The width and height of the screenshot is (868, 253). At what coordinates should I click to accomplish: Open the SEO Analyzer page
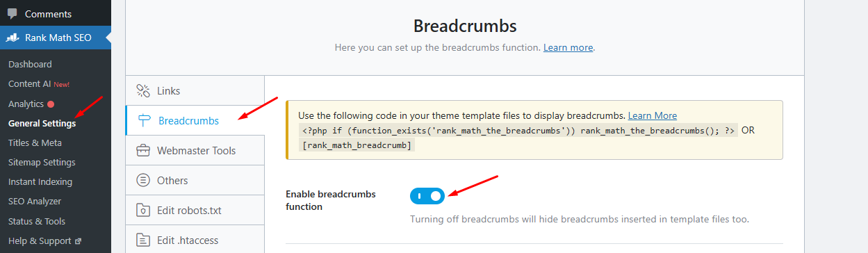[35, 201]
